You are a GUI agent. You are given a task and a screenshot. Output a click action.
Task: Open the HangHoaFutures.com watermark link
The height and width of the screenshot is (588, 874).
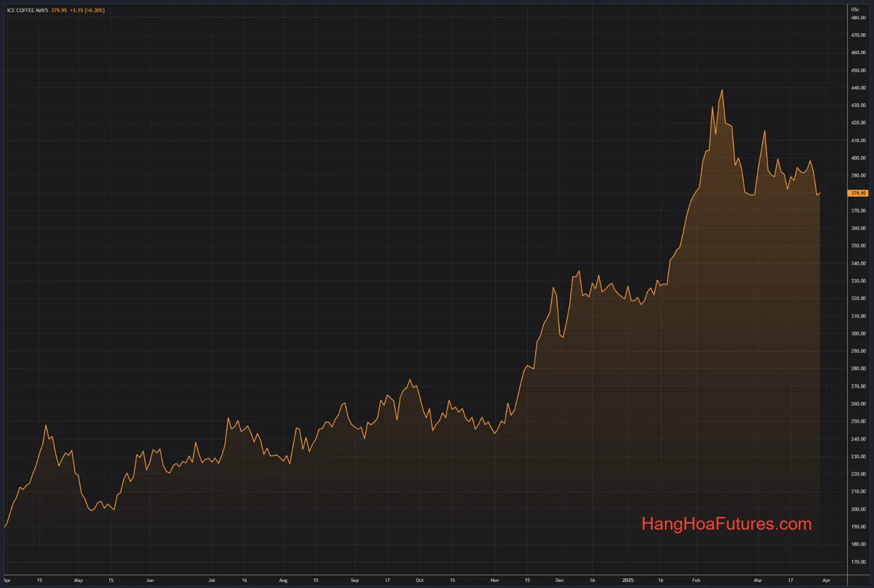[x=725, y=524]
